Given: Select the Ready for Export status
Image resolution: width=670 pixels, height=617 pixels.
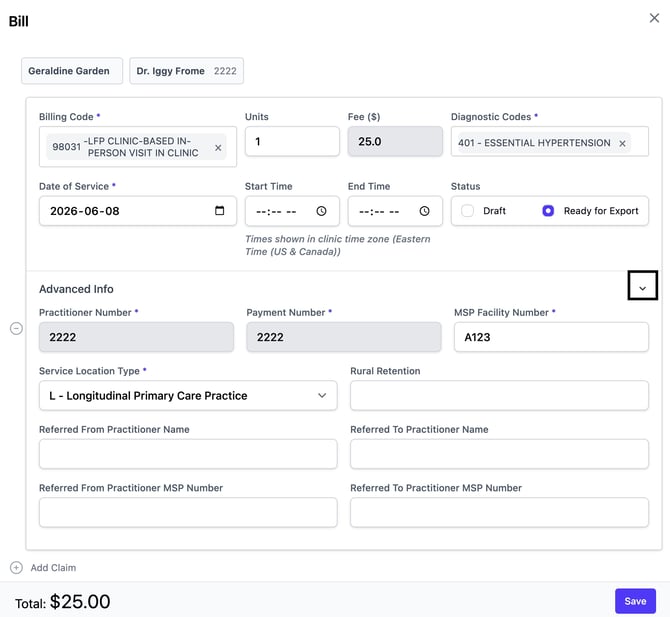Looking at the screenshot, I should [548, 211].
